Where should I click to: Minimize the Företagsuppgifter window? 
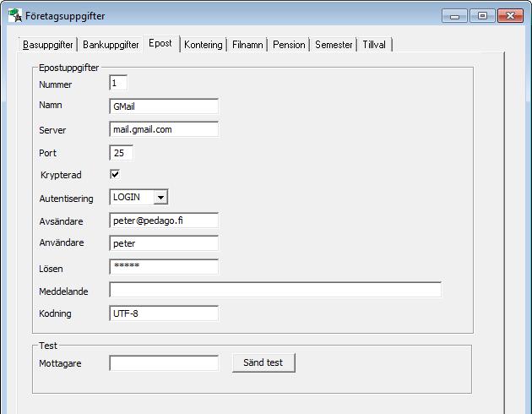point(454,16)
